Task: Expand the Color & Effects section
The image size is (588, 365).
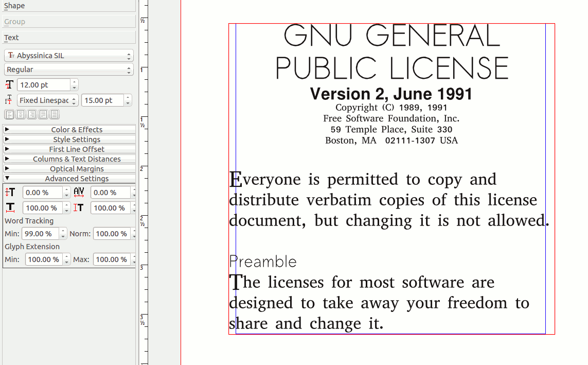Action: (x=69, y=130)
